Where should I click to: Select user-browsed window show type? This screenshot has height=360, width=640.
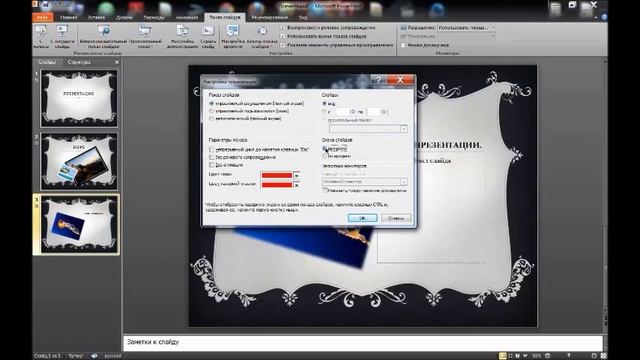click(211, 111)
